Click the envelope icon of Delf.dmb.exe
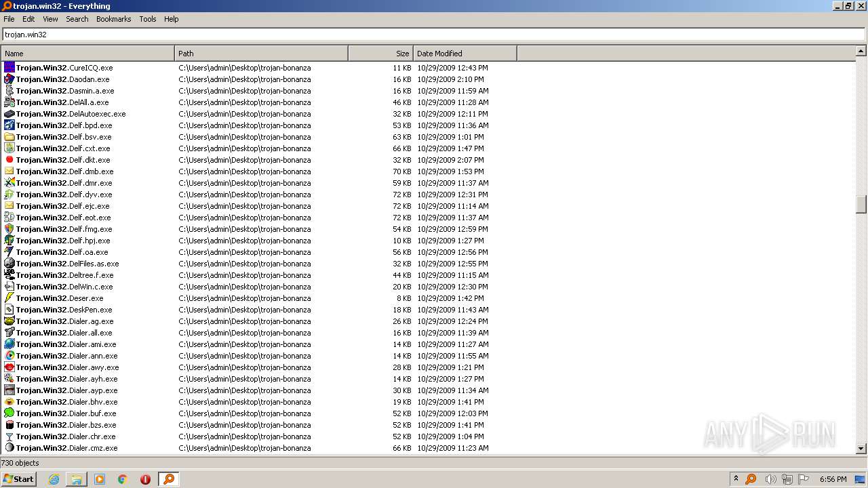Screen dimensions: 868x488 pyautogui.click(x=9, y=171)
